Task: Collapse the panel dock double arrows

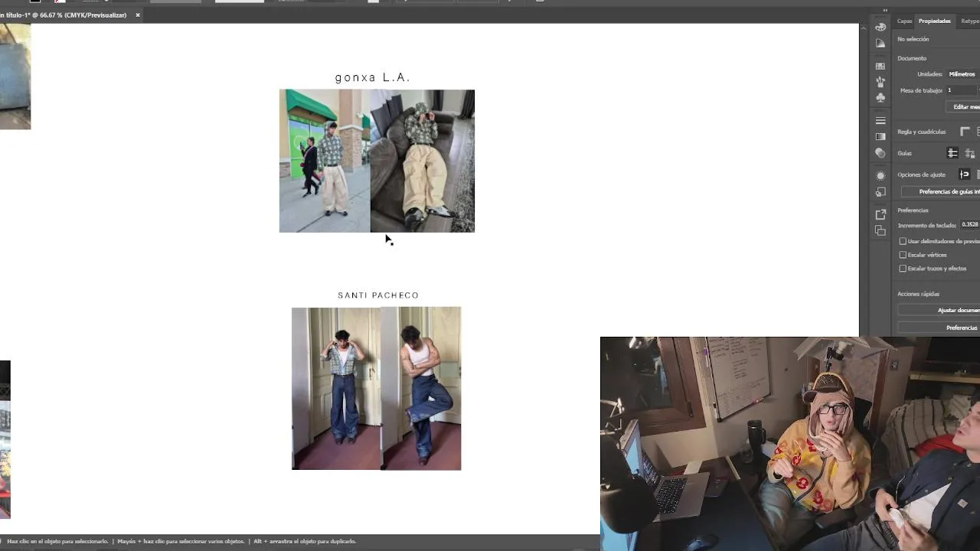Action: point(885,10)
